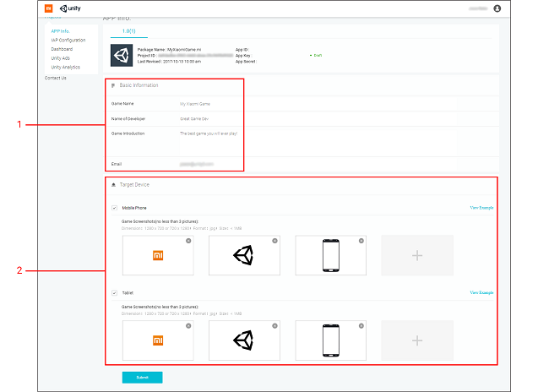Remove the Mi logo screenshot under Mobile Phone
This screenshot has width=549, height=392.
pyautogui.click(x=188, y=241)
